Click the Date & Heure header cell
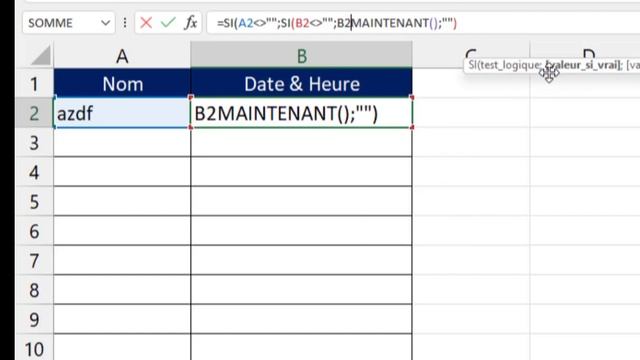Screen dimensions: 640x360 (x=302, y=83)
